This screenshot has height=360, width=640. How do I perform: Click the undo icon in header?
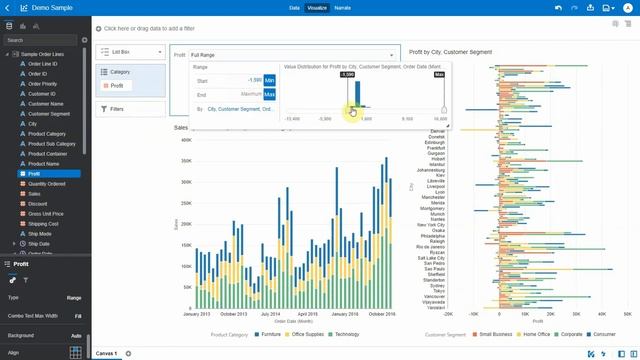point(558,8)
